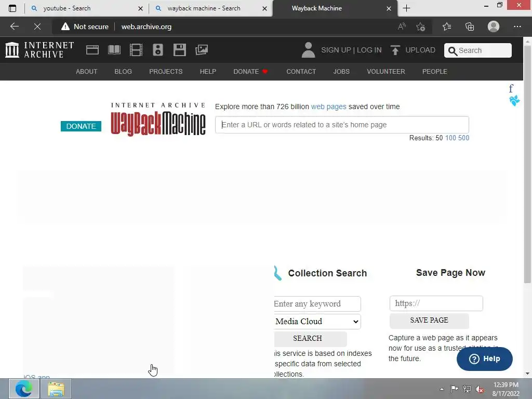532x399 pixels.
Task: Go back with the browser back arrow
Action: (x=14, y=26)
